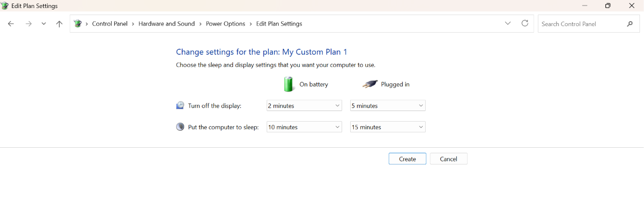Expand chevron after Hardware and Sound
This screenshot has height=205, width=644.
200,24
